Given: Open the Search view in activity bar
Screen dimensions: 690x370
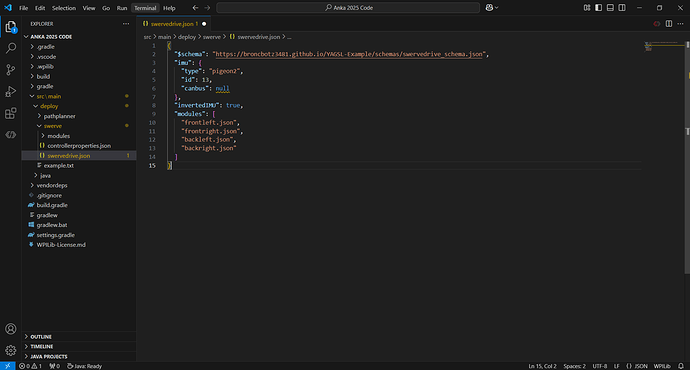Looking at the screenshot, I should (11, 48).
